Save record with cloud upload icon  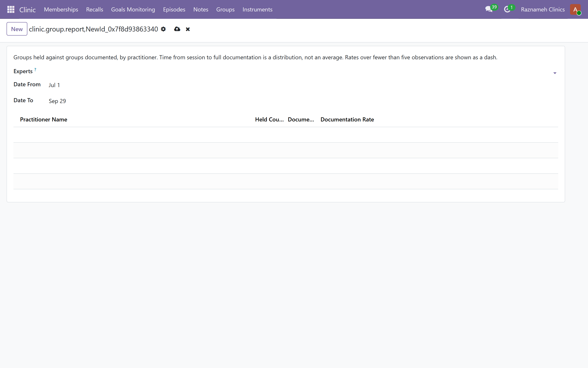click(x=177, y=29)
